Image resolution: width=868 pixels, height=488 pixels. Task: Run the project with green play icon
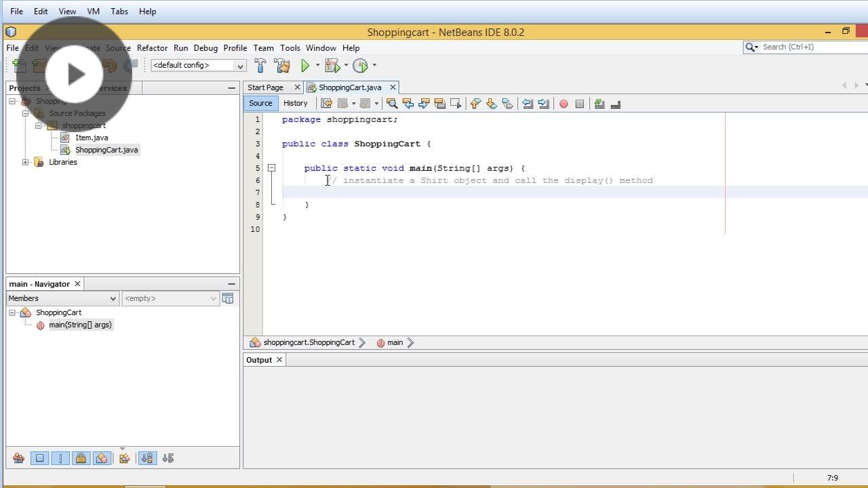[x=305, y=65]
